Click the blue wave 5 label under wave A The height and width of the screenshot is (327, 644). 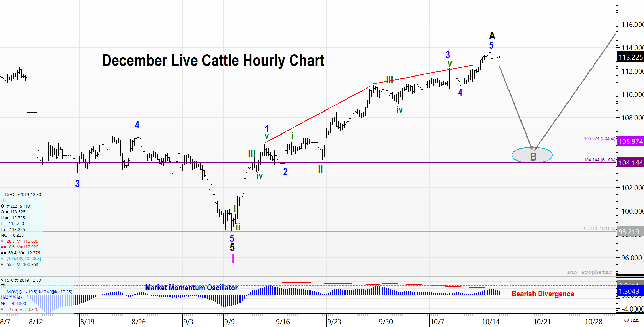coord(491,45)
